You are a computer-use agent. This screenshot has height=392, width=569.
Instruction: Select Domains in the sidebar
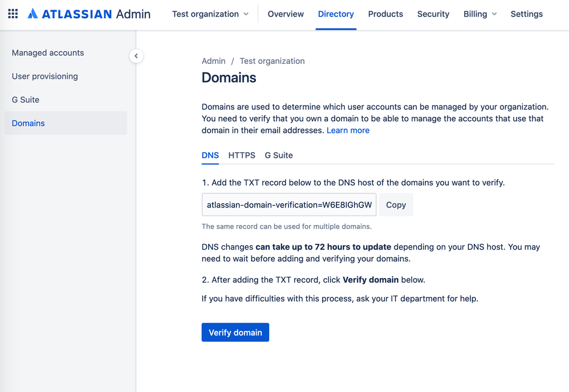coord(66,123)
